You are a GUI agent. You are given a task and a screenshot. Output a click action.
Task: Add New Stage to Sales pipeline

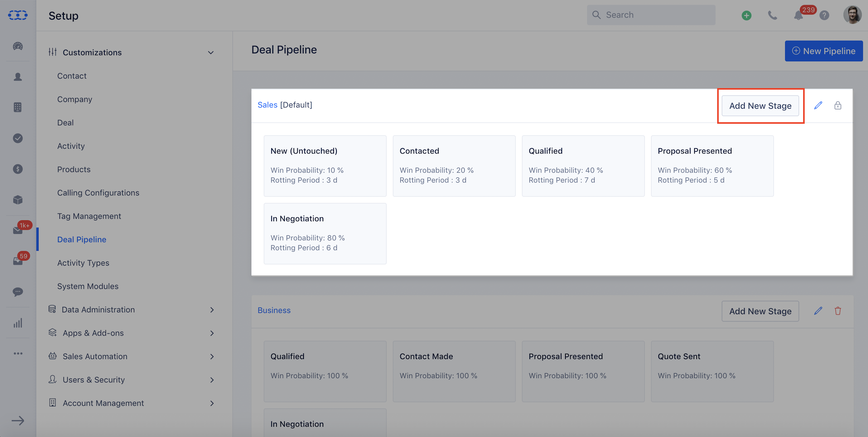click(x=760, y=106)
